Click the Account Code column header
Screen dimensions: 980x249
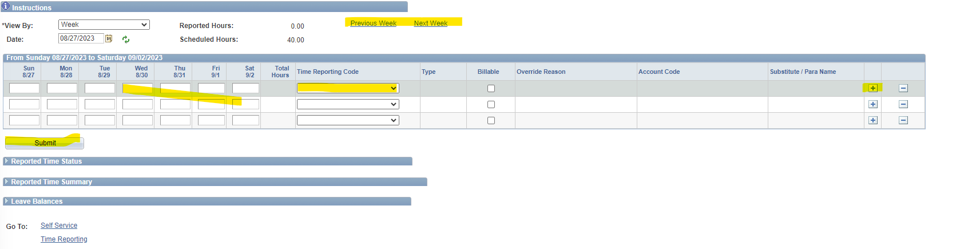(659, 72)
